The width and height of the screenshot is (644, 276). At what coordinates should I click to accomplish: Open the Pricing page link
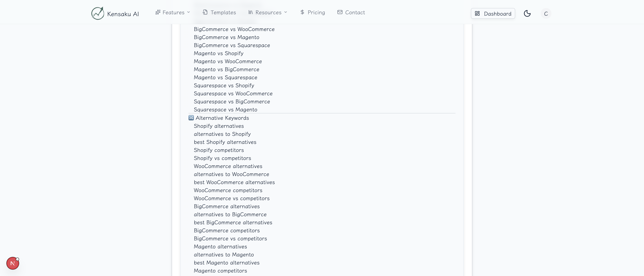tap(316, 13)
